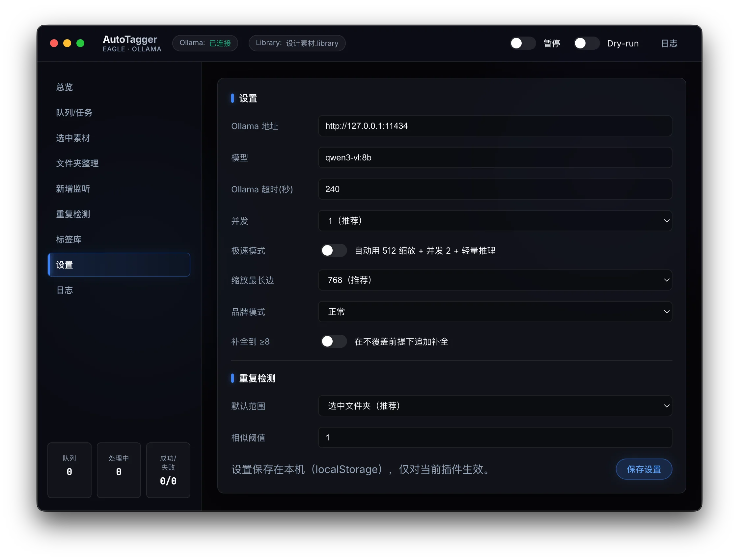Open 日志 from the top bar
This screenshot has width=739, height=560.
click(669, 43)
